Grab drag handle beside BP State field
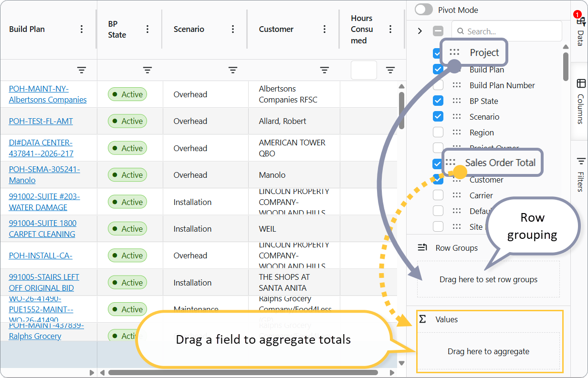 coord(457,101)
